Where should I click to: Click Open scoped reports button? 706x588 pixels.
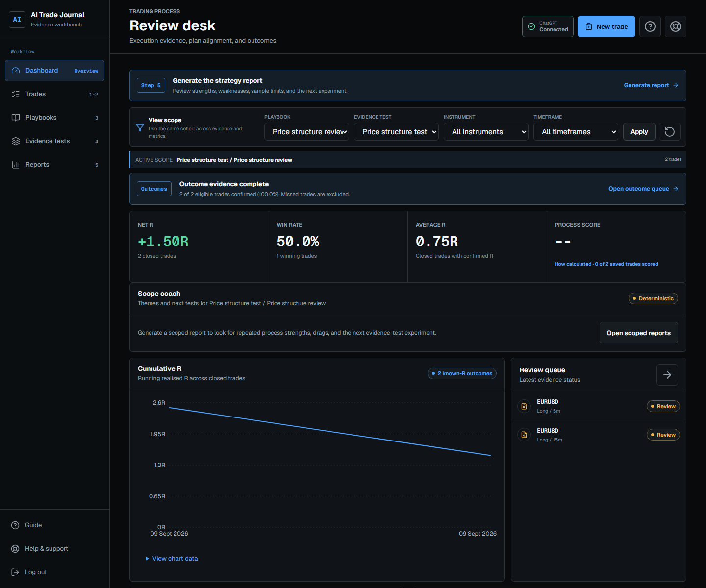639,333
